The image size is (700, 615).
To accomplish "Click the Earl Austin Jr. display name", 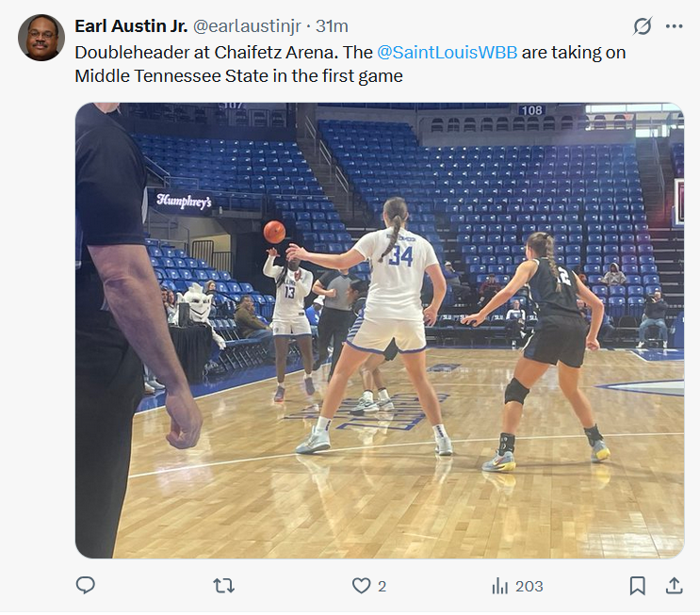I will point(130,25).
